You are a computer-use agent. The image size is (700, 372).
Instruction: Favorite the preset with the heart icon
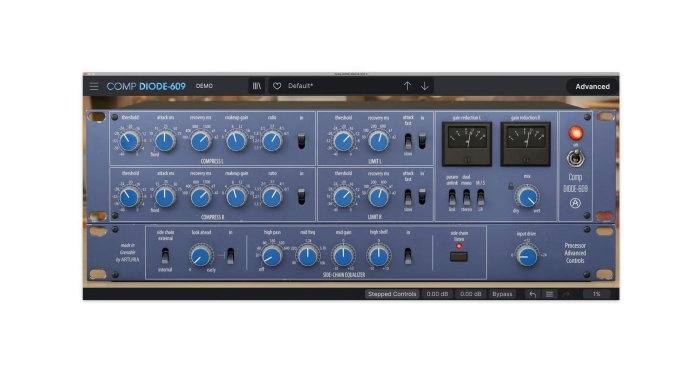(277, 86)
